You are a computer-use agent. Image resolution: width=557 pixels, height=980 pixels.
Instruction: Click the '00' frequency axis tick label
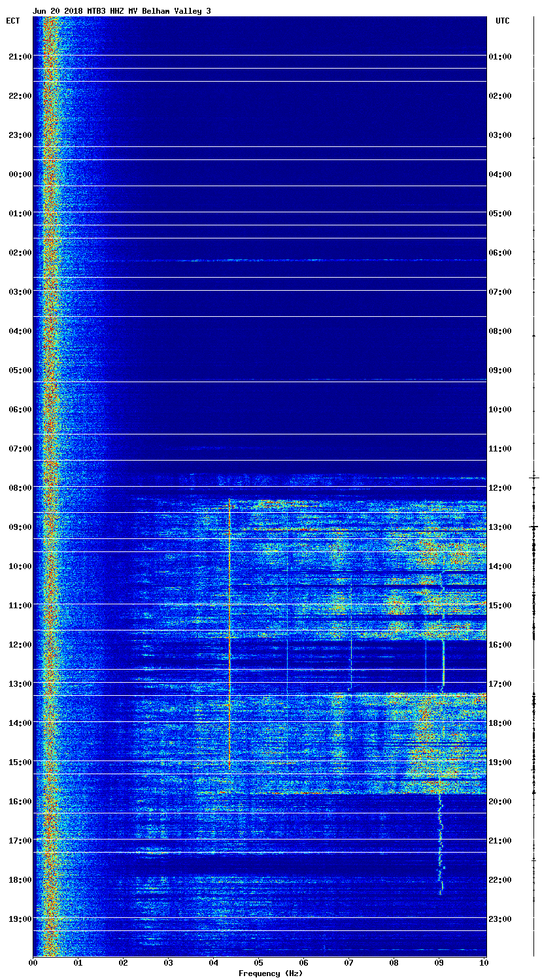tap(33, 963)
